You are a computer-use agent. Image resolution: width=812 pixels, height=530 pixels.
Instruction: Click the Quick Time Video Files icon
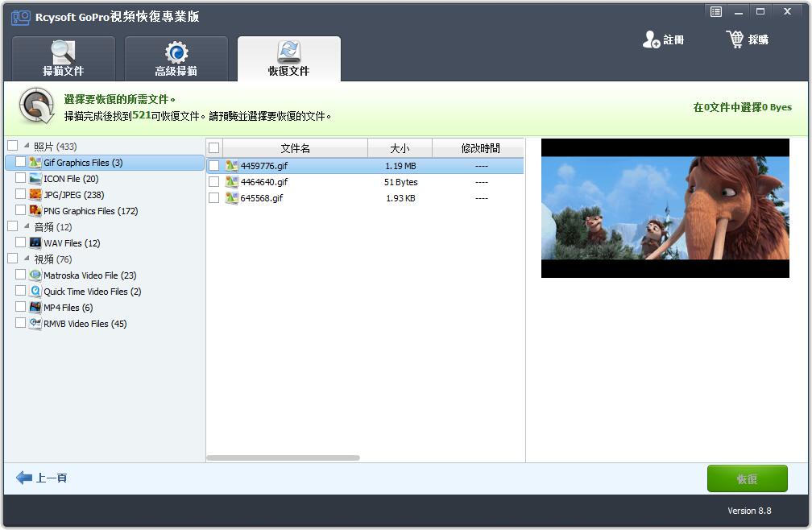tap(35, 292)
